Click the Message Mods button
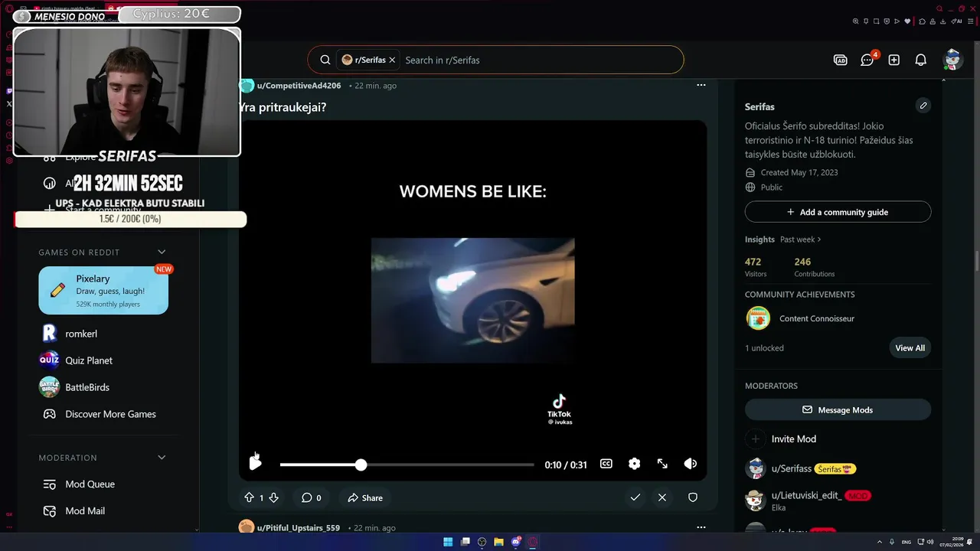 [838, 410]
